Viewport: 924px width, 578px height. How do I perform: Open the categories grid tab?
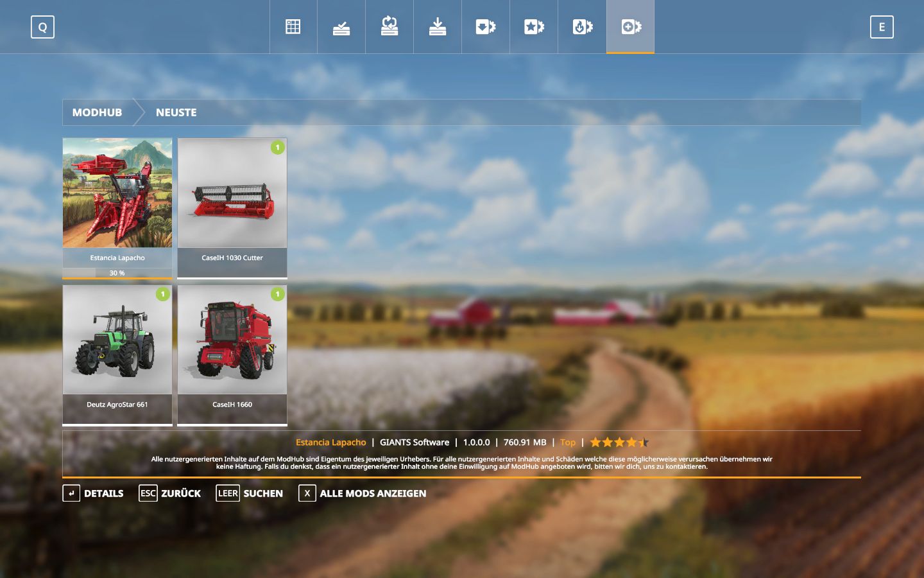[293, 26]
